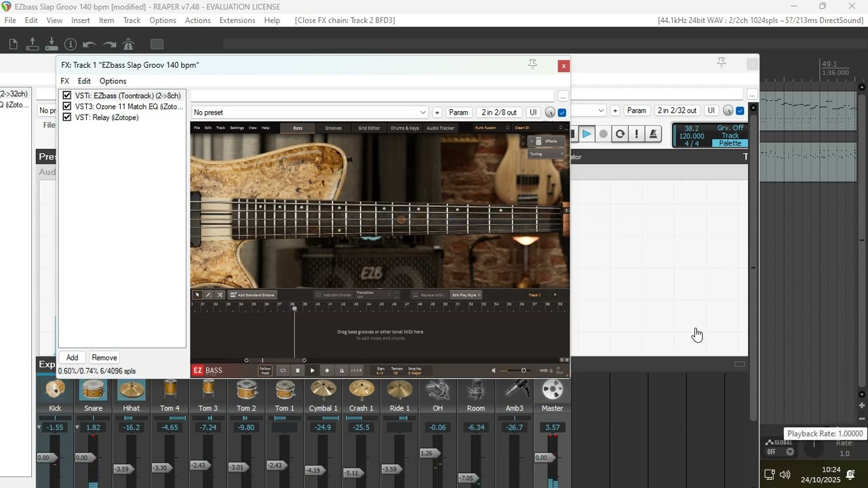Open the Transition Off dropdown in EZbass
868x488 pixels.
(x=375, y=295)
